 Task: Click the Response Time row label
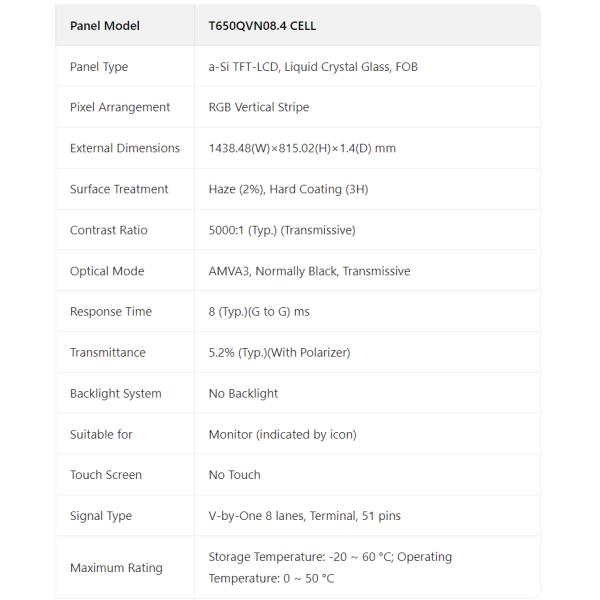click(111, 312)
